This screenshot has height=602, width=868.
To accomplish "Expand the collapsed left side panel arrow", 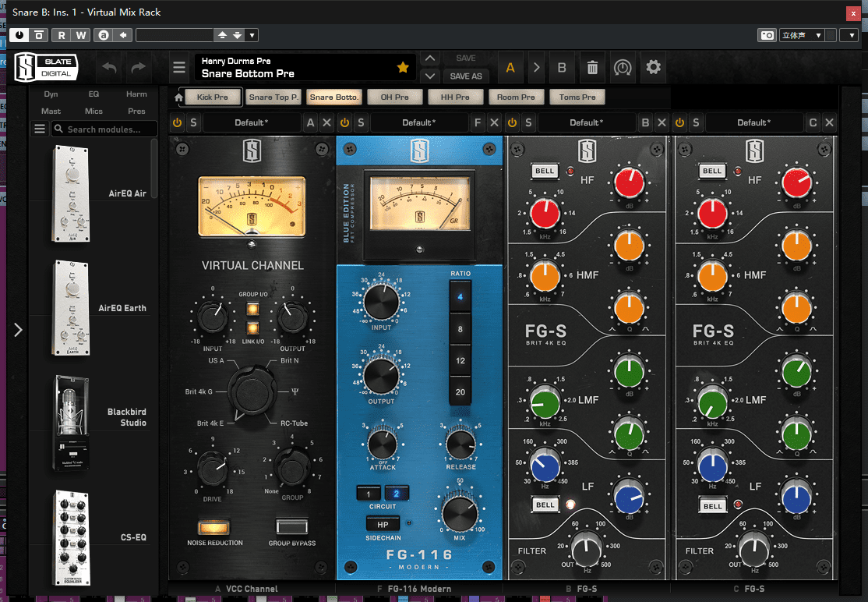I will 18,330.
